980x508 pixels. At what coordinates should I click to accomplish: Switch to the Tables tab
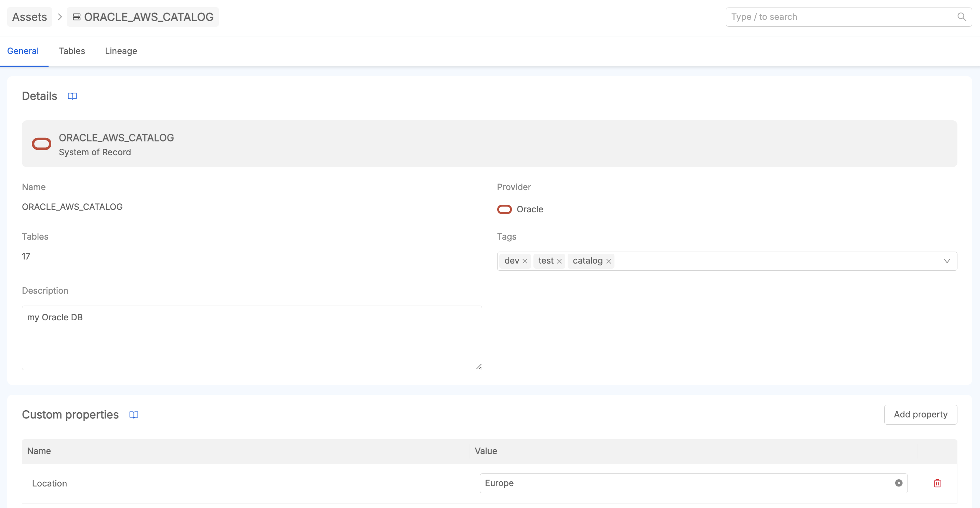pos(71,51)
